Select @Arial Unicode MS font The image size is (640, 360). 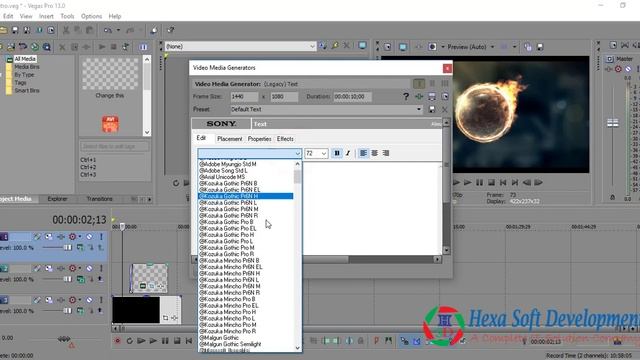(246, 177)
